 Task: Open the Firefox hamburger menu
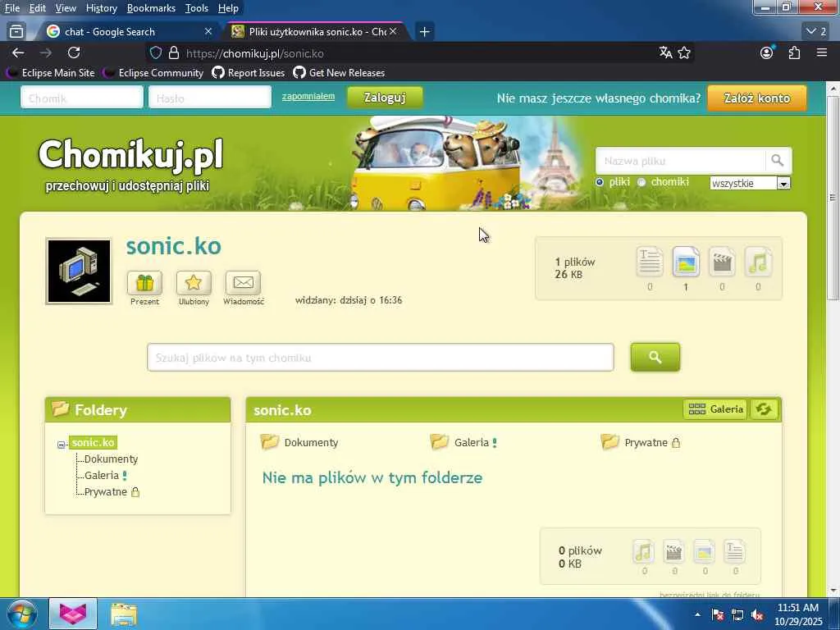822,53
